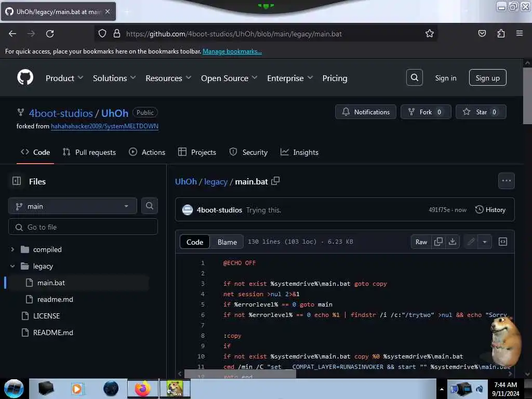This screenshot has height=399, width=532.
Task: Click Sign in
Action: pos(445,78)
